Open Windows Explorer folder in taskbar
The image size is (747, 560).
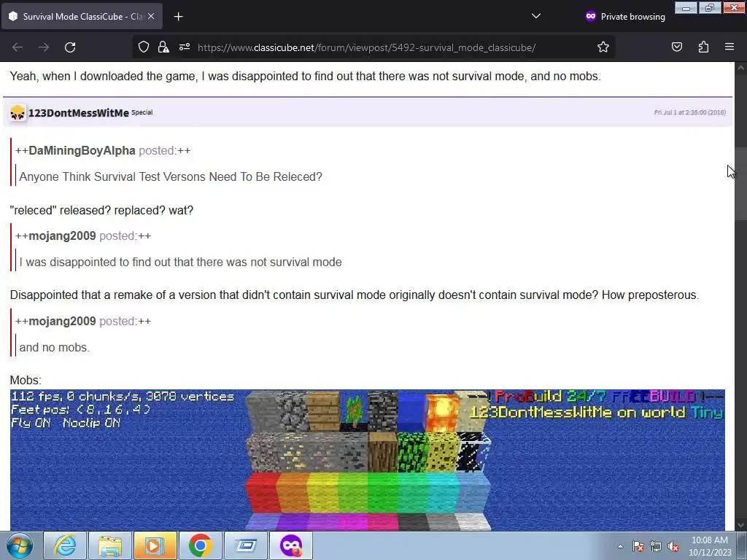(110, 545)
